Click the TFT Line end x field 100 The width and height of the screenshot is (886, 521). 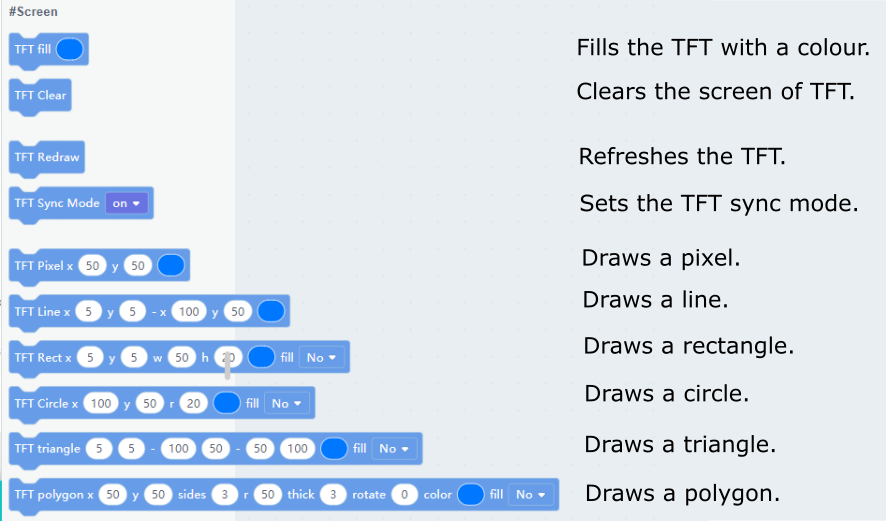click(188, 311)
